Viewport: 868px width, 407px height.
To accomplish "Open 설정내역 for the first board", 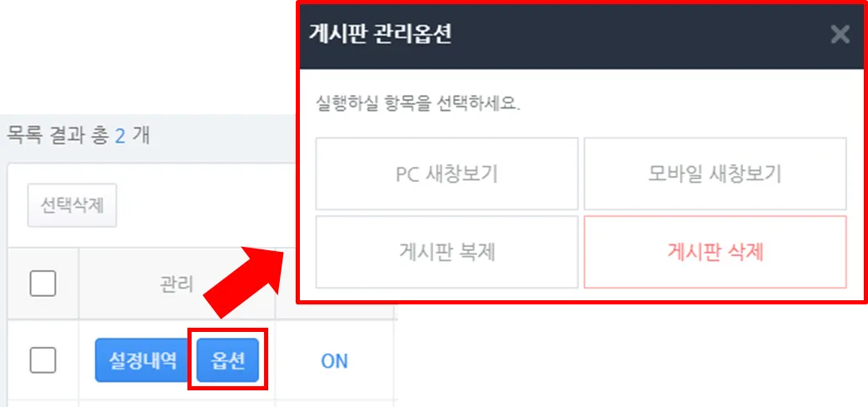I will click(x=142, y=360).
